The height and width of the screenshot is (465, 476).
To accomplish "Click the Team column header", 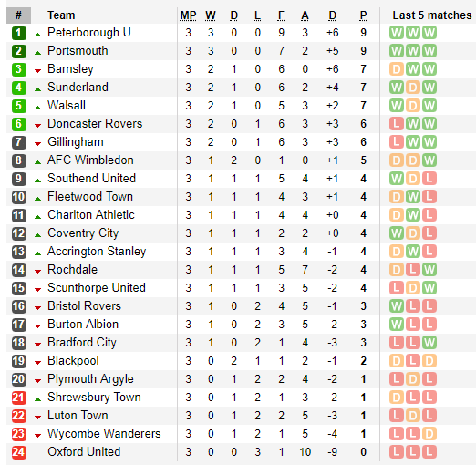I will click(61, 15).
